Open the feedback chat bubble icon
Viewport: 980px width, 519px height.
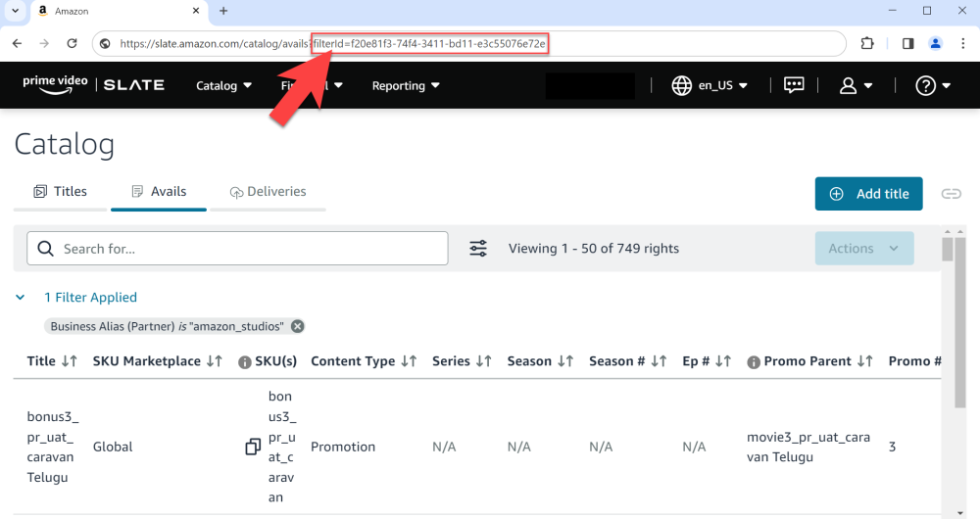pos(794,85)
